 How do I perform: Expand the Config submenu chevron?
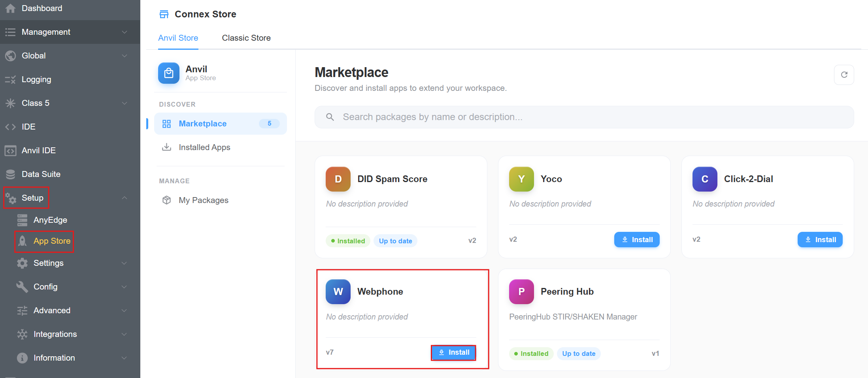click(125, 287)
